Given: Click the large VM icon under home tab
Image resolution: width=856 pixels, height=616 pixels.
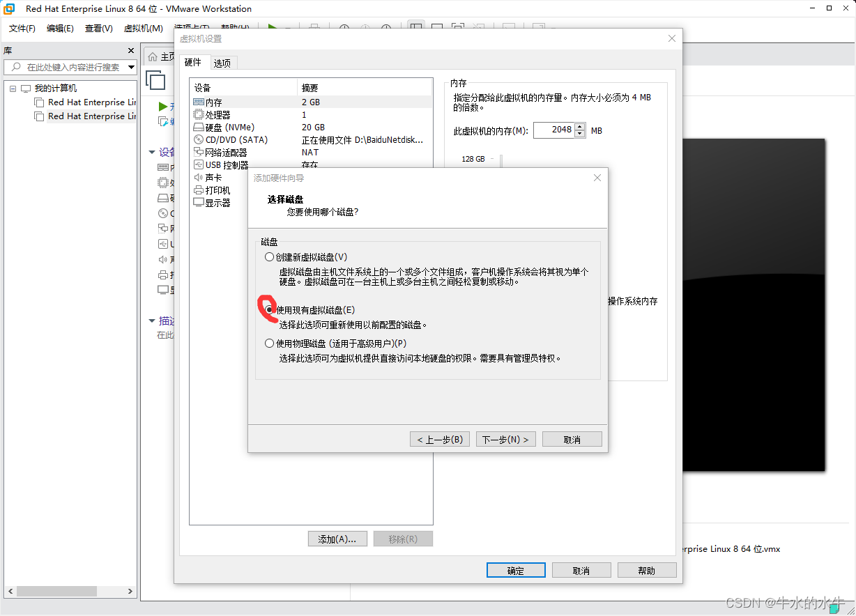Looking at the screenshot, I should point(155,80).
